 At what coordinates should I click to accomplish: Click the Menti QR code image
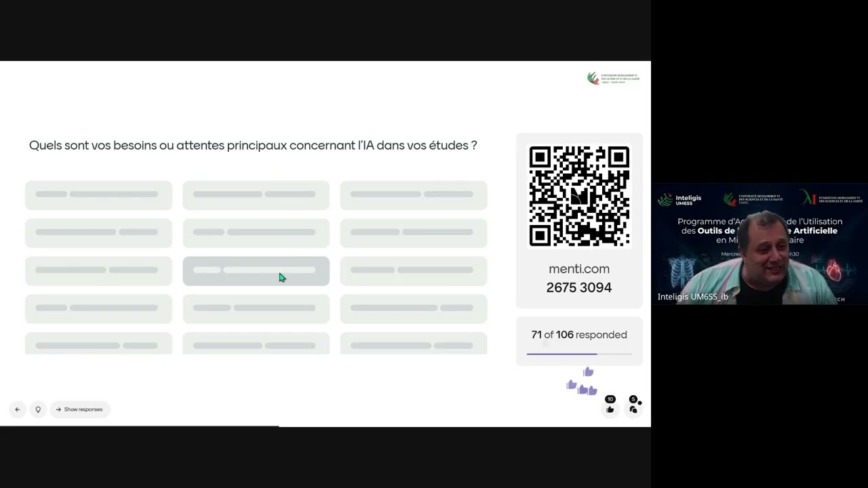[x=579, y=196]
